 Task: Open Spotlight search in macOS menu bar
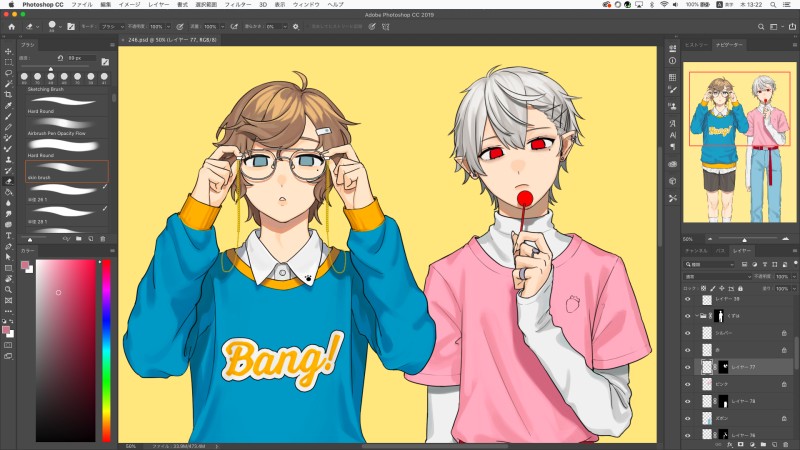773,5
